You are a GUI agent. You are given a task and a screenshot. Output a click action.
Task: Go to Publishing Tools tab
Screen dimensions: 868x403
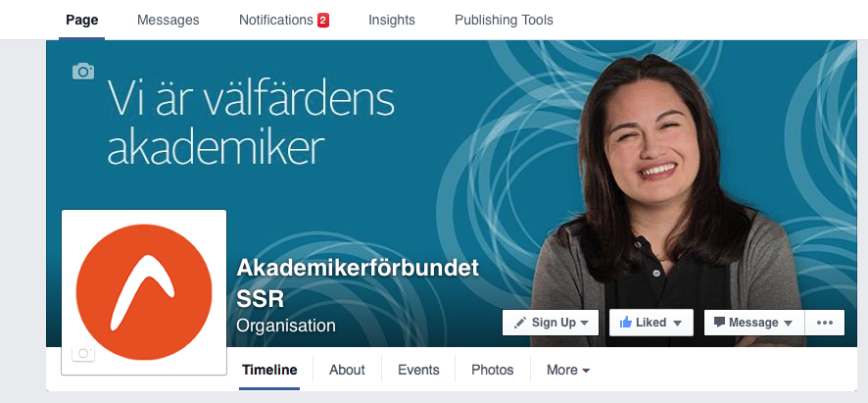(x=504, y=20)
